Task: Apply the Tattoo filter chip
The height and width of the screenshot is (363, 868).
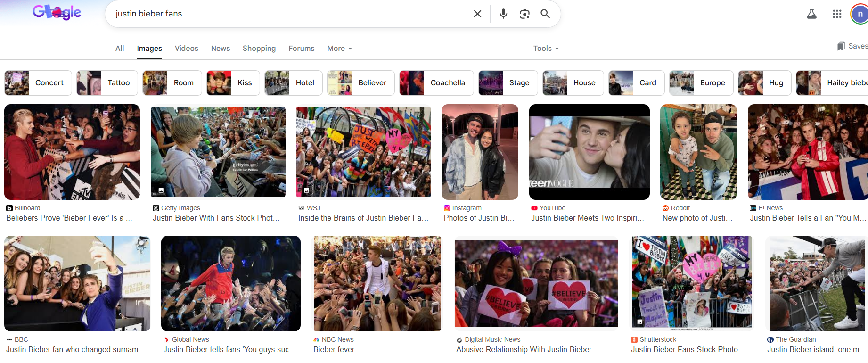Action: tap(107, 83)
